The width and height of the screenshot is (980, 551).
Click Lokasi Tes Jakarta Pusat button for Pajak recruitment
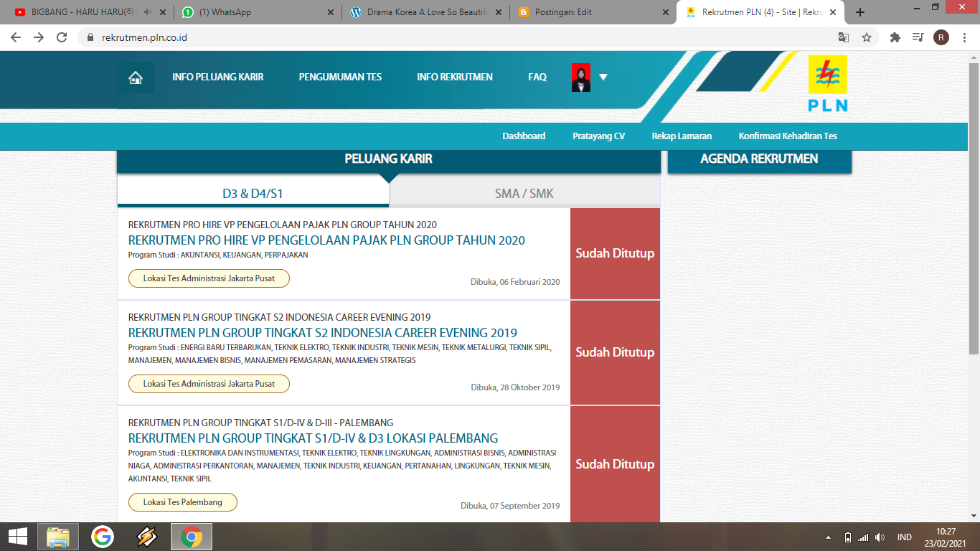[x=209, y=278]
